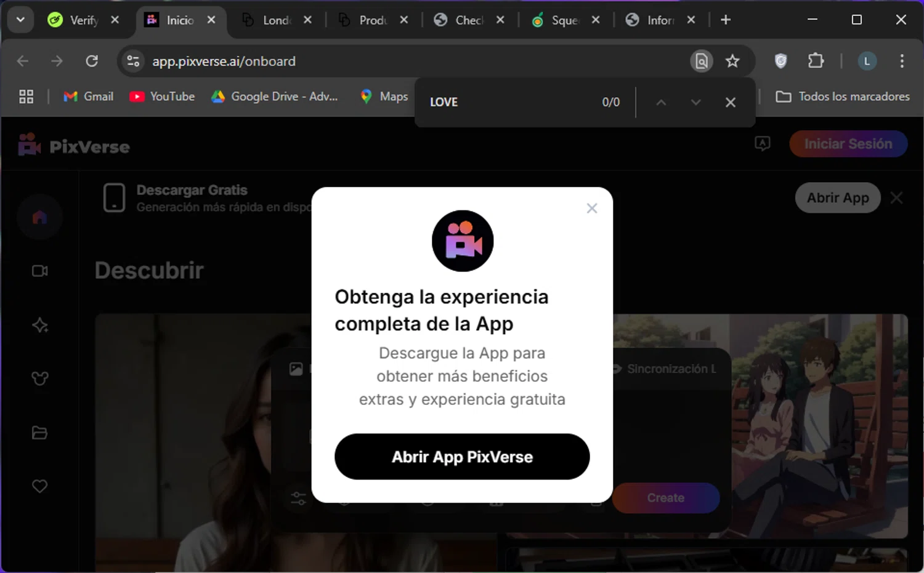Open the woman portrait thumbnail
Image resolution: width=924 pixels, height=573 pixels.
203,443
